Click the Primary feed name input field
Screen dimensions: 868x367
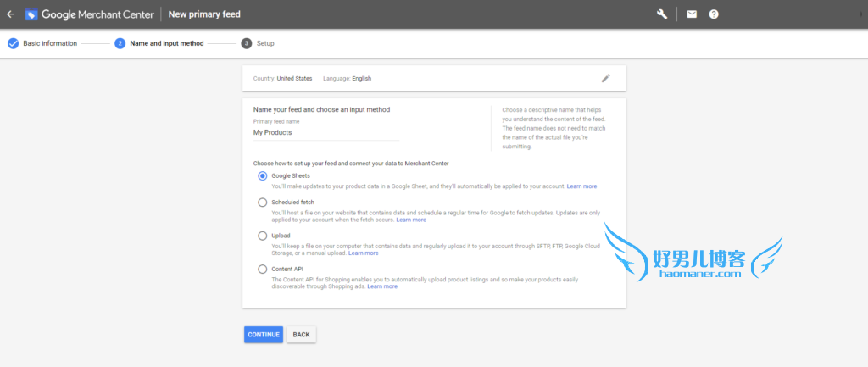pos(326,133)
